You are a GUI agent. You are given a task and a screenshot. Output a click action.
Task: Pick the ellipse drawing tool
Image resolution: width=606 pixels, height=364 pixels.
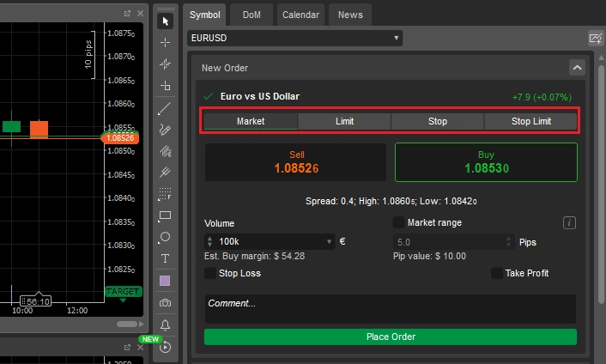tap(165, 237)
